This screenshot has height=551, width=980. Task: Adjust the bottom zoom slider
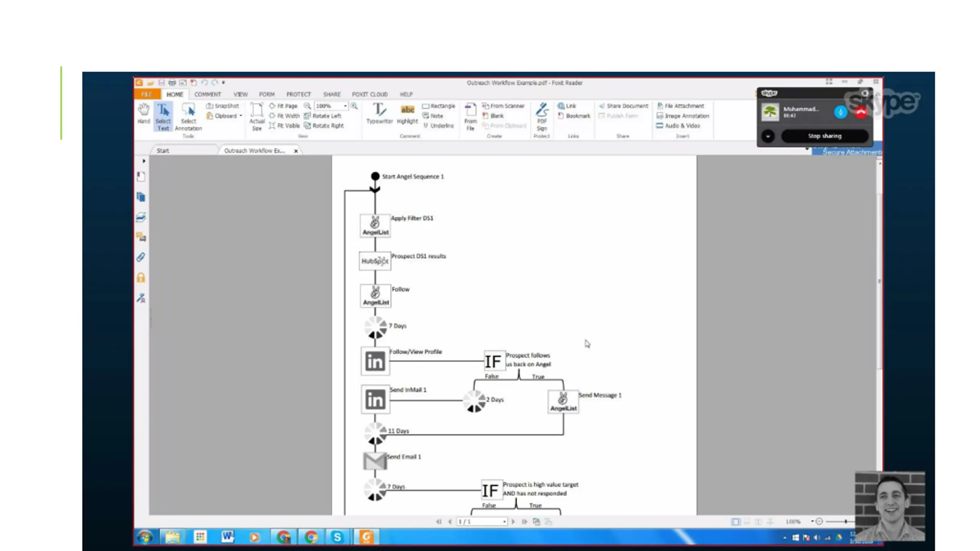[x=846, y=522]
